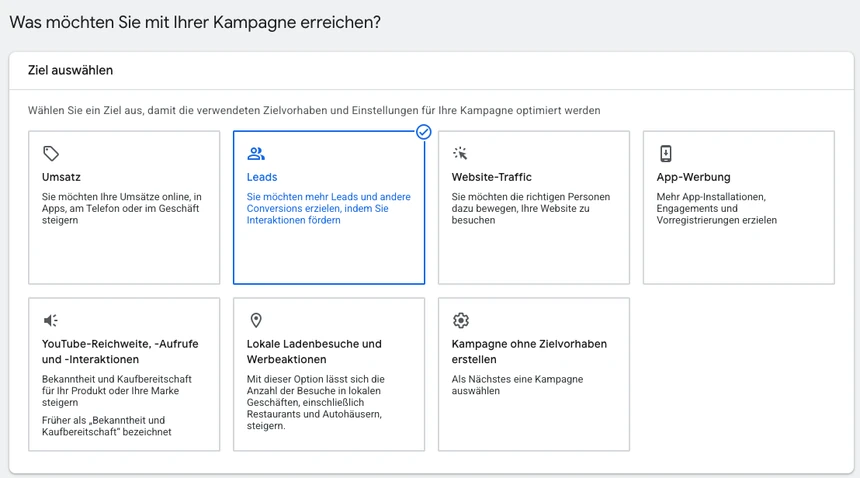This screenshot has width=860, height=478.
Task: Choose the Website-Traffic goal title
Action: point(491,177)
